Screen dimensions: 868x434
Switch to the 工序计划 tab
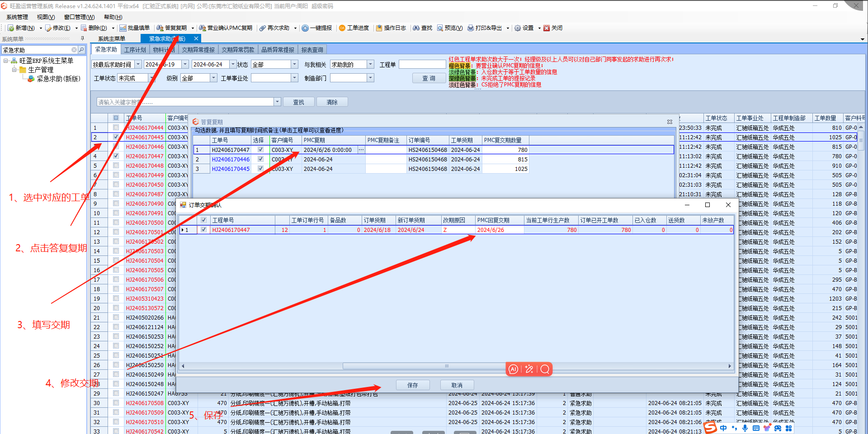click(x=135, y=50)
